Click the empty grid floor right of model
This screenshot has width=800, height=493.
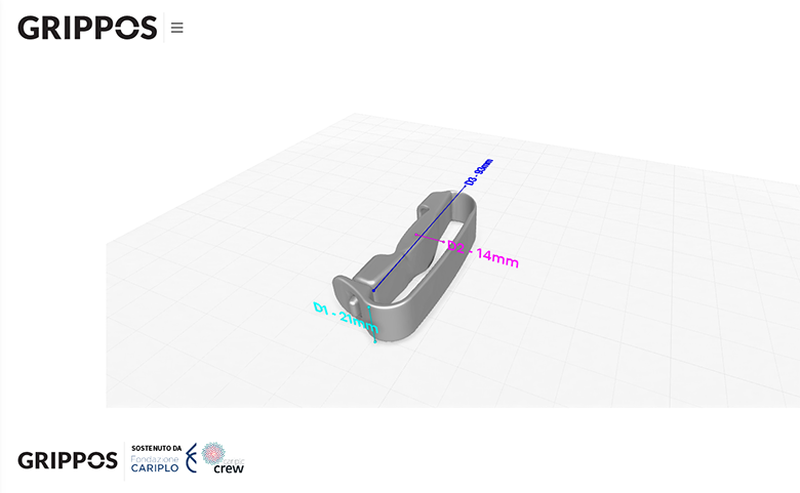620,300
